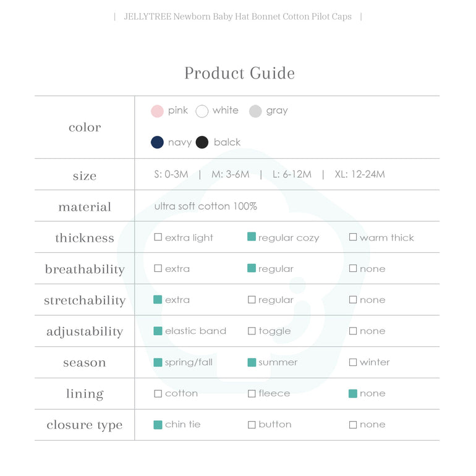Uncheck the spring/fall season box
This screenshot has width=476, height=476.
158,362
